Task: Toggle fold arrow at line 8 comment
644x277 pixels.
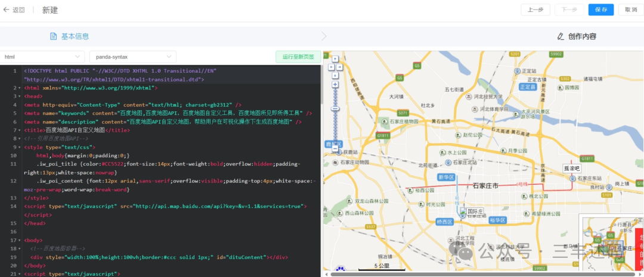Action: pos(19,139)
